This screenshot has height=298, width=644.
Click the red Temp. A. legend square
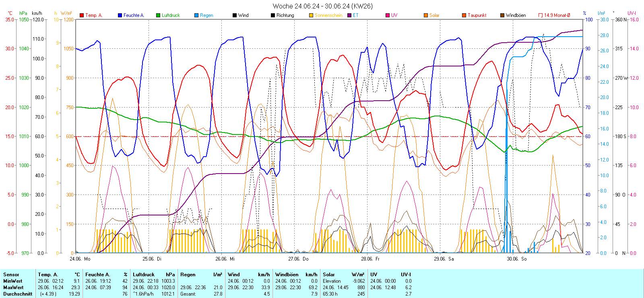tap(82, 15)
